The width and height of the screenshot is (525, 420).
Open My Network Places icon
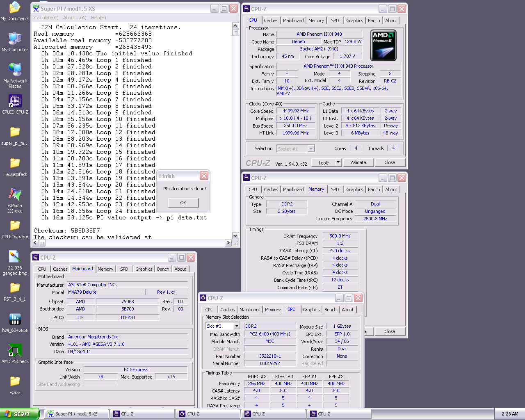[x=15, y=75]
